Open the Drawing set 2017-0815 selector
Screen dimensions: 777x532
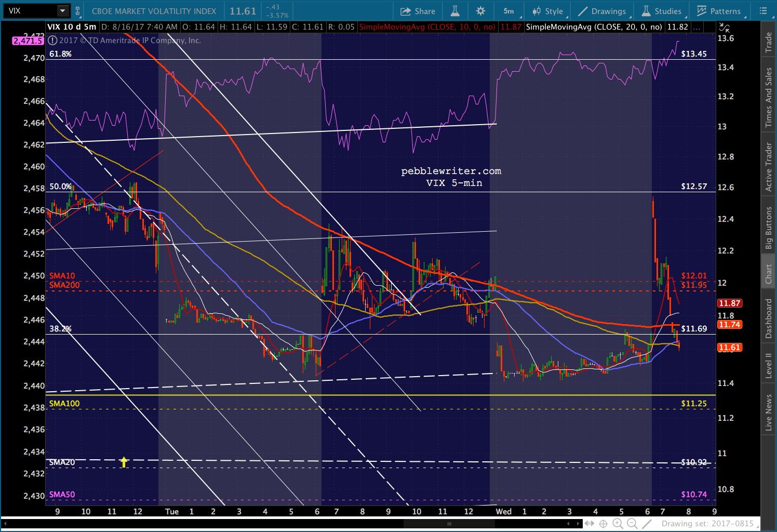[707, 524]
